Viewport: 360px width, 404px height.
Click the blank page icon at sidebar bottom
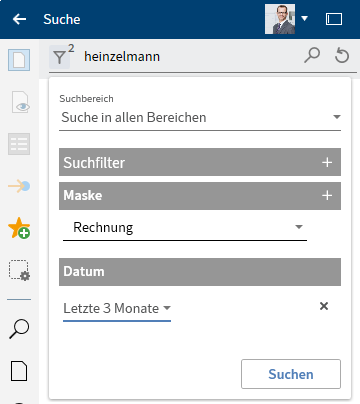click(19, 370)
